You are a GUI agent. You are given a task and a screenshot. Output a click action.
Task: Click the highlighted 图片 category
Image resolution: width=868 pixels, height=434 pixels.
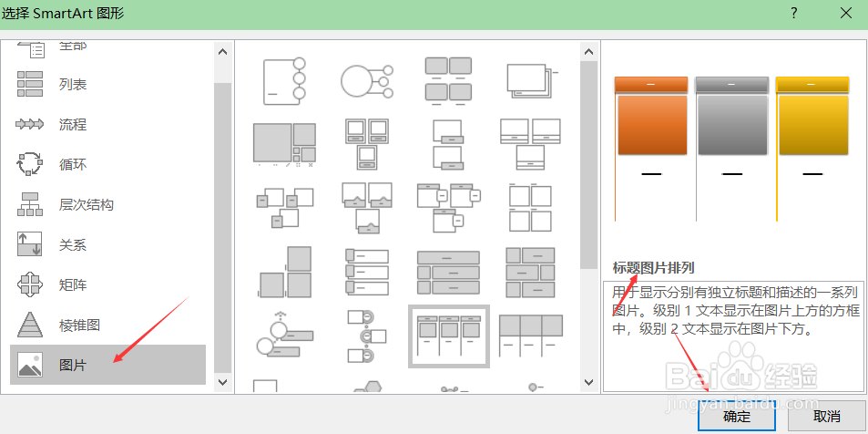pos(108,365)
